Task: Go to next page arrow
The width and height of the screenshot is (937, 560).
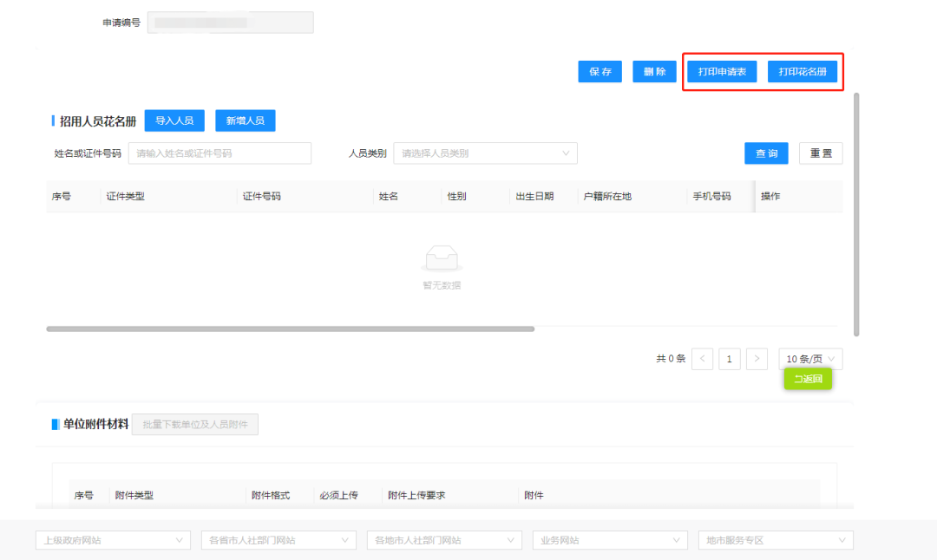Action: (x=757, y=359)
